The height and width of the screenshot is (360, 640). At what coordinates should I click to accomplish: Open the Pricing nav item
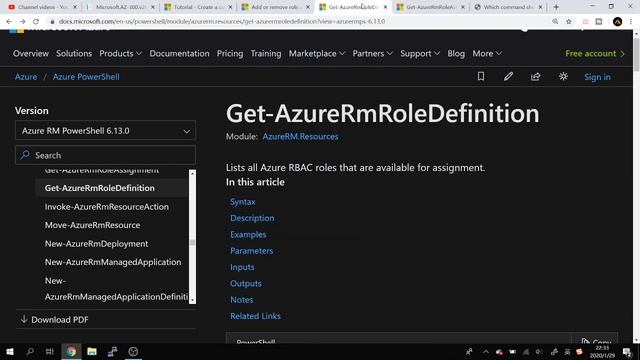pyautogui.click(x=230, y=53)
